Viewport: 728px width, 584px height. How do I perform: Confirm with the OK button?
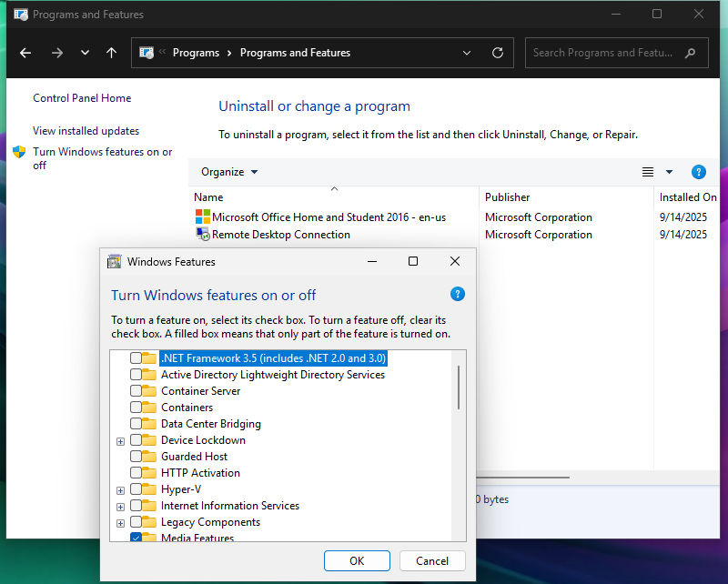pyautogui.click(x=357, y=560)
